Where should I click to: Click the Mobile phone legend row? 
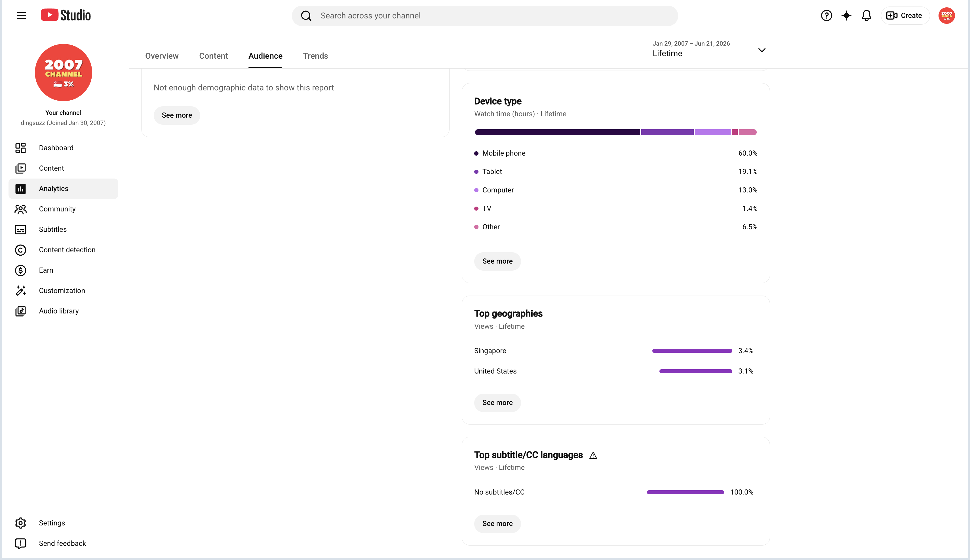[616, 154]
